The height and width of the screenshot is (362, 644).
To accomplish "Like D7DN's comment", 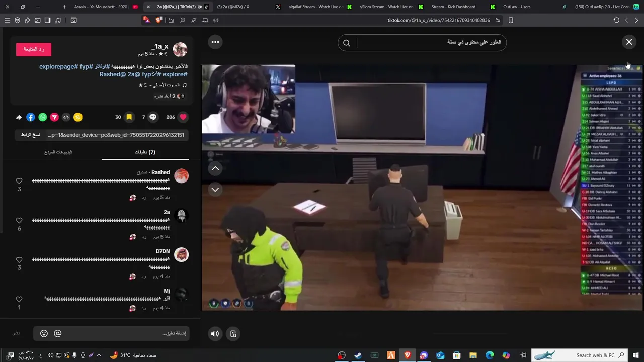I will (x=19, y=260).
